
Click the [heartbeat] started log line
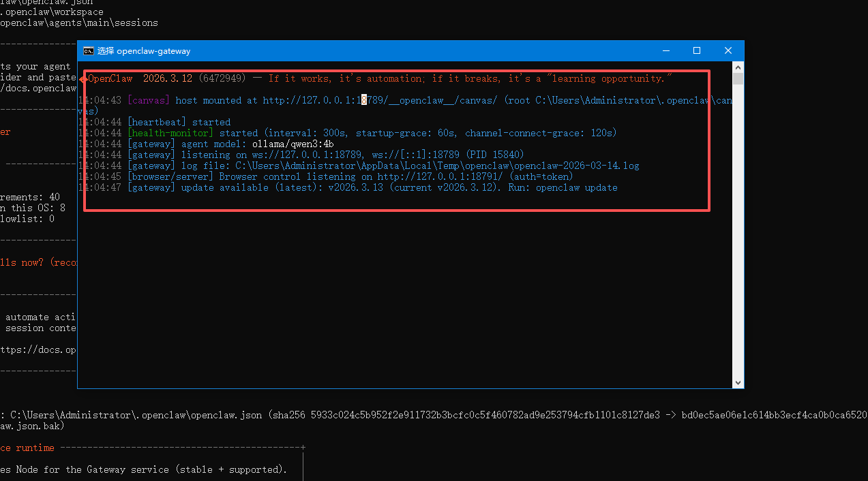(179, 122)
